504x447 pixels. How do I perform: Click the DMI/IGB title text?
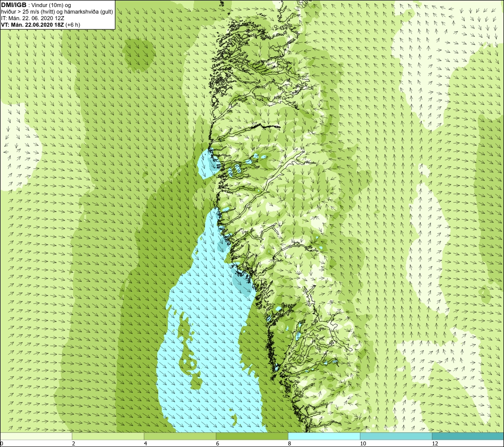14,5
